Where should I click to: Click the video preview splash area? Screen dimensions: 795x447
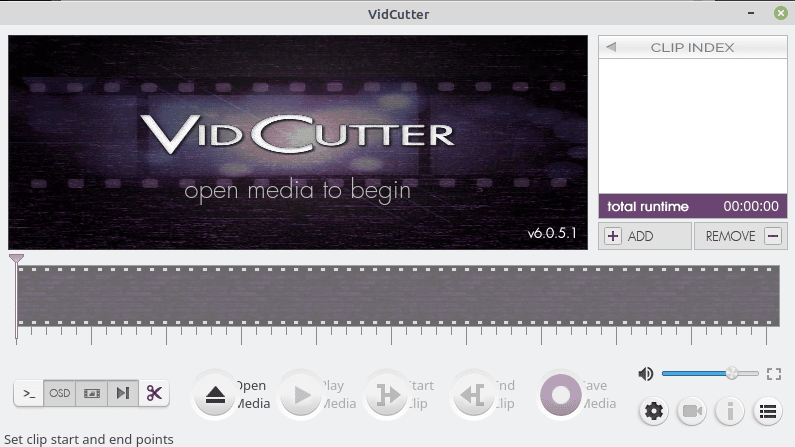point(298,142)
